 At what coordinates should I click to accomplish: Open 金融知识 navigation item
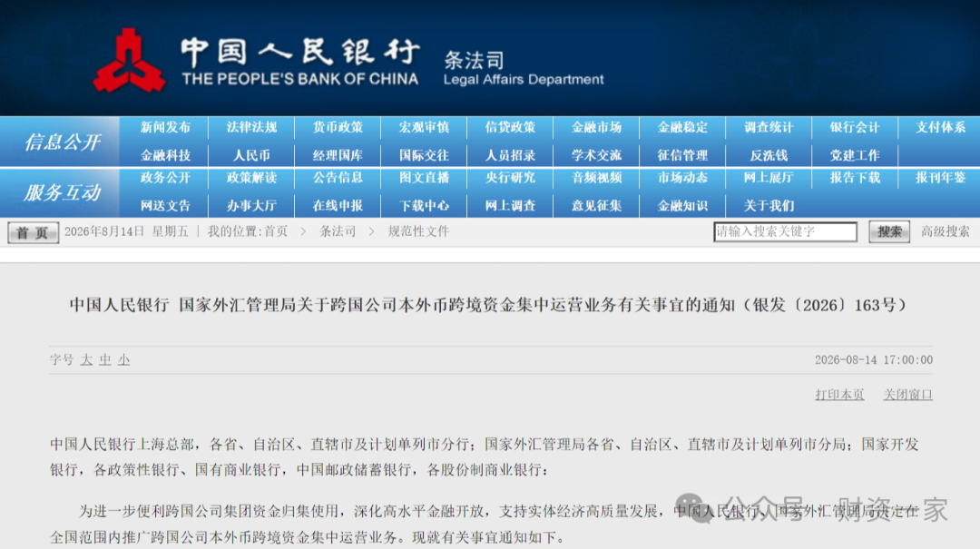tap(682, 206)
